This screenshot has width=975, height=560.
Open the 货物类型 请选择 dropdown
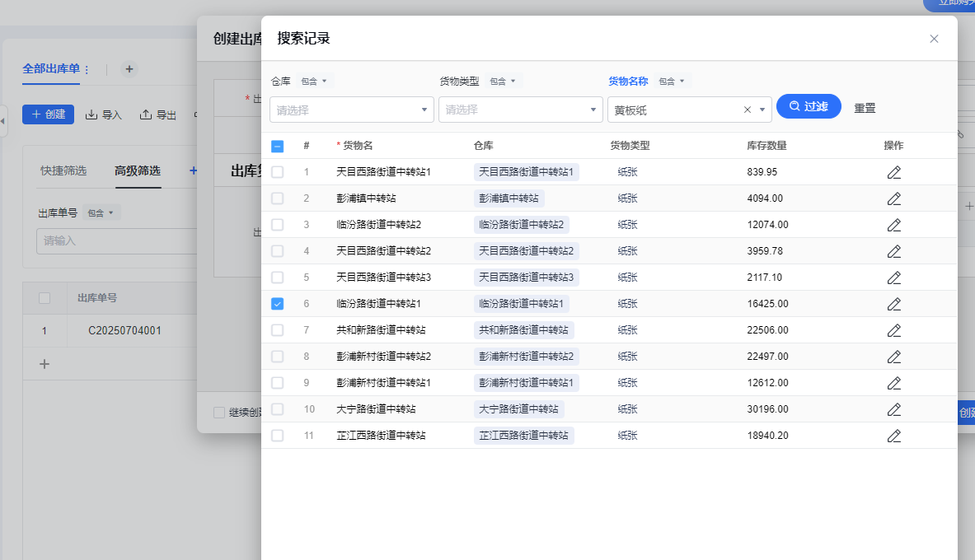tap(520, 110)
